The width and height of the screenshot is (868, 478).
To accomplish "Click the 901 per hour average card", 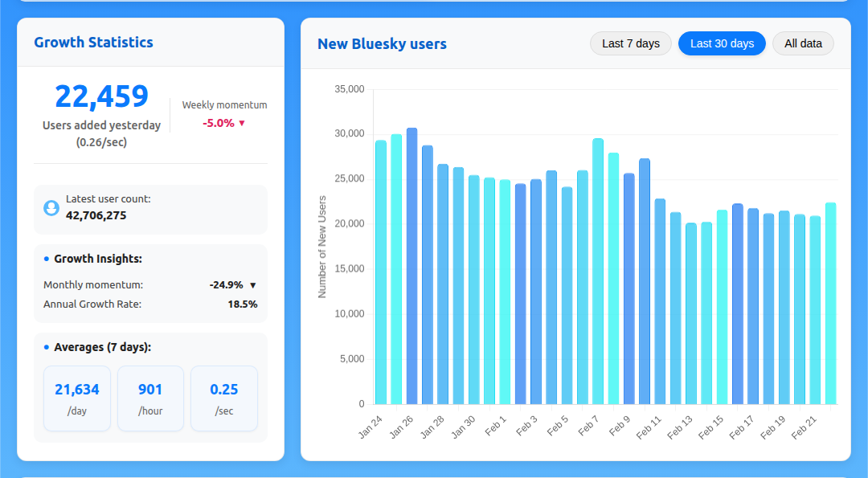I will [150, 398].
